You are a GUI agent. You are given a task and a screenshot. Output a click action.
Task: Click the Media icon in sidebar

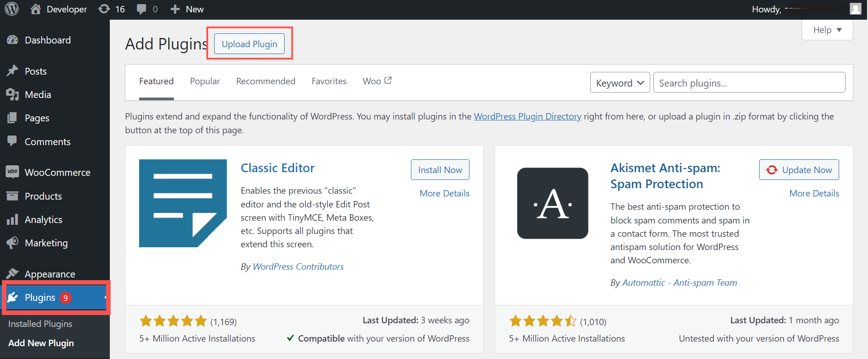[x=12, y=94]
